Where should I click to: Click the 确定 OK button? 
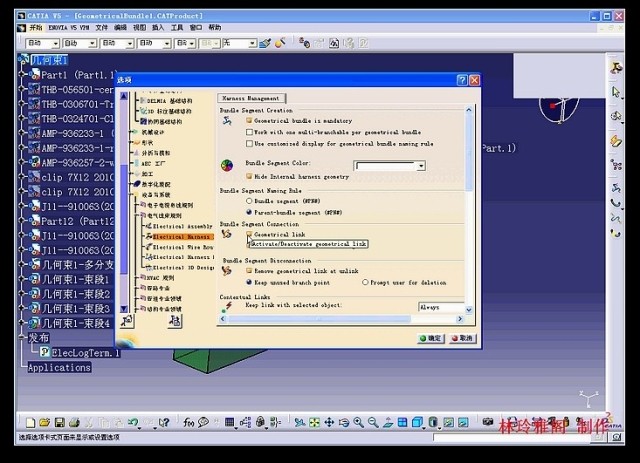tap(431, 338)
